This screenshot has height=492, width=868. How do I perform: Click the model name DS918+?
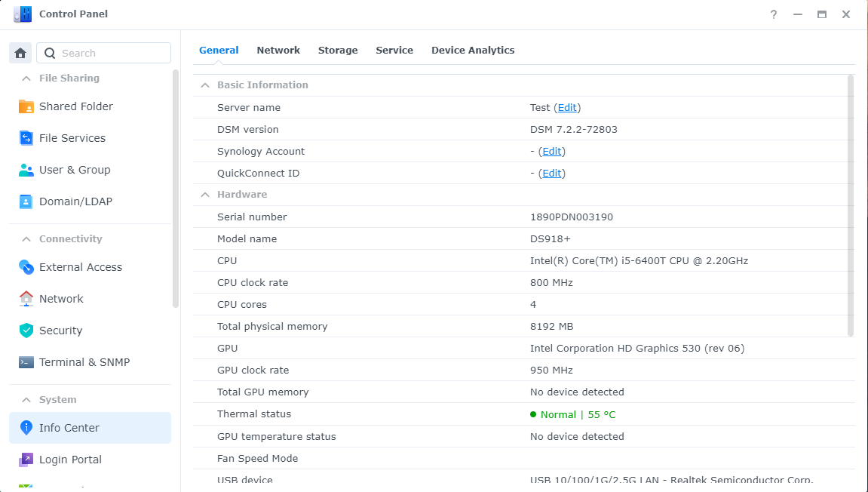tap(551, 238)
